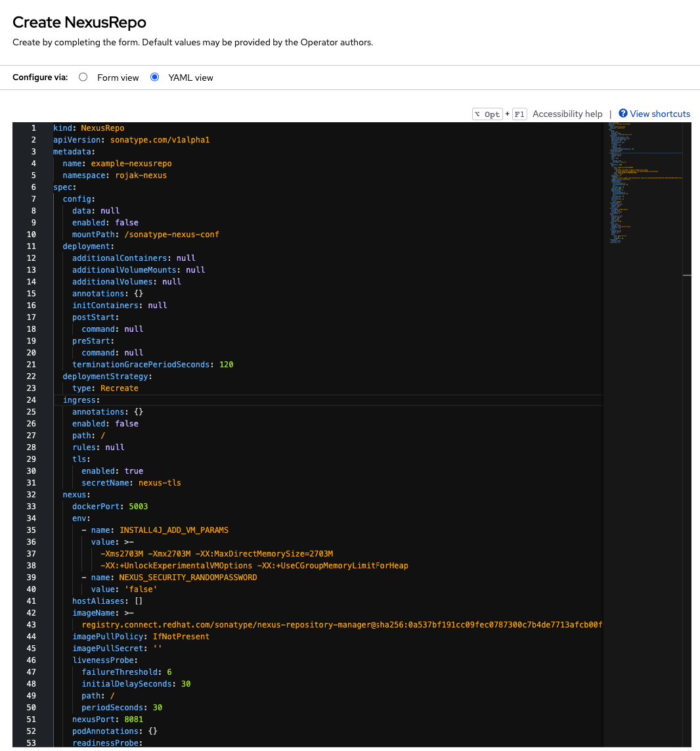
Task: Click the NEXUS_SECURITY_RANDOMPASSWORD env name
Action: (x=188, y=578)
